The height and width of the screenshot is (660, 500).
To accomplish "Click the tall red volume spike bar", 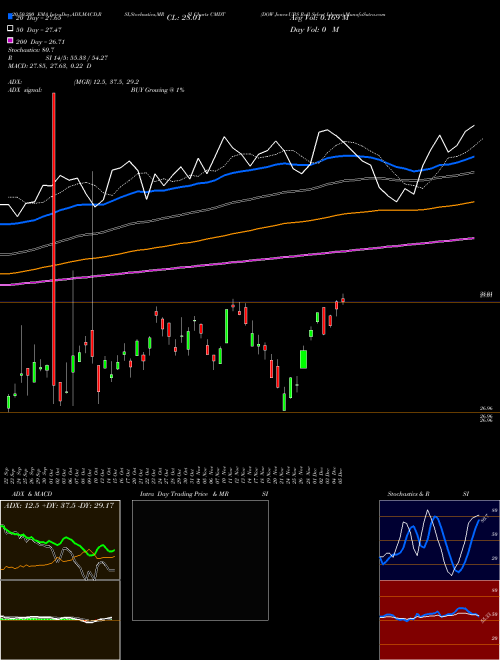I will (54, 239).
